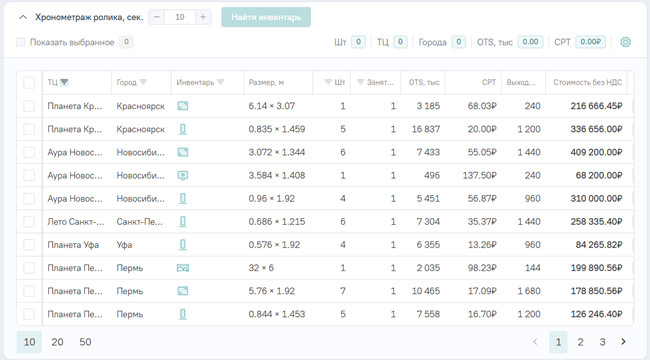Collapse the Хронометраж ролика section chevron

[x=23, y=17]
